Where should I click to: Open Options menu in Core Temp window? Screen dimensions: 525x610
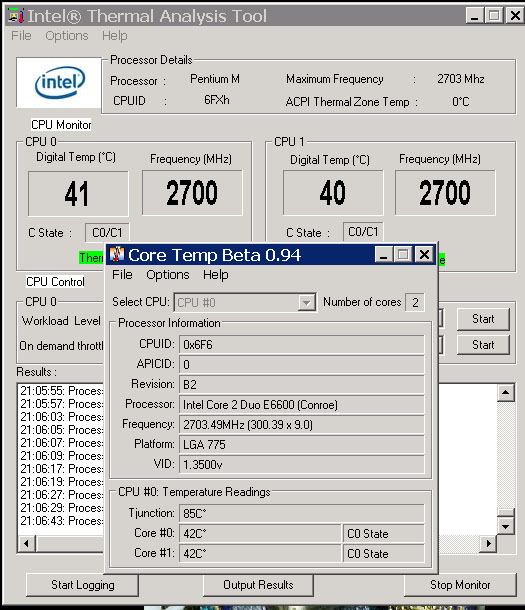click(x=168, y=275)
